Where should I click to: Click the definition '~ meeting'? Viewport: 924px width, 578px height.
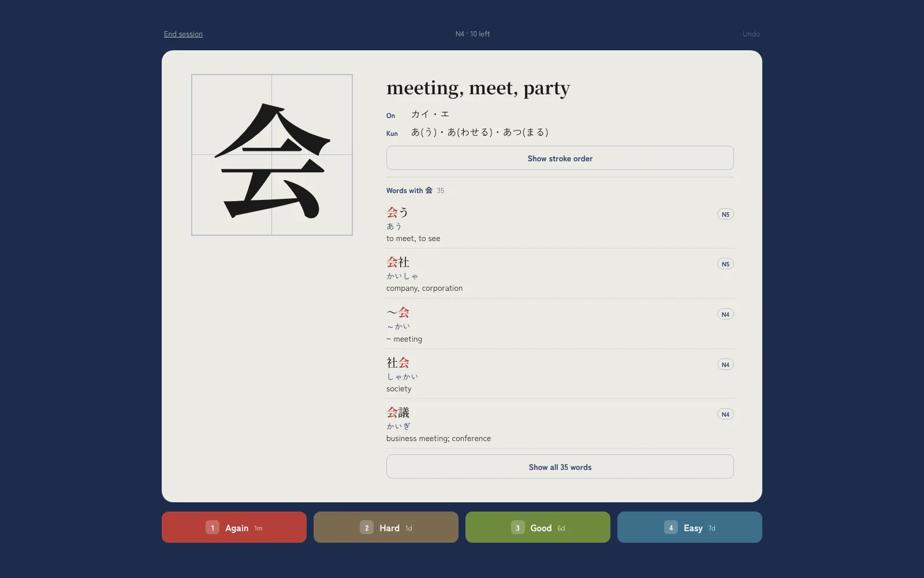tap(404, 339)
